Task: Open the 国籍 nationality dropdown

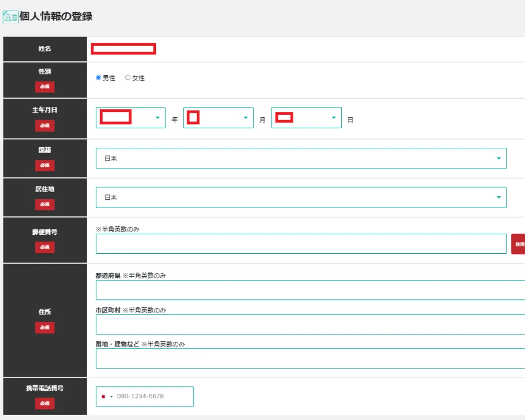Action: click(301, 158)
